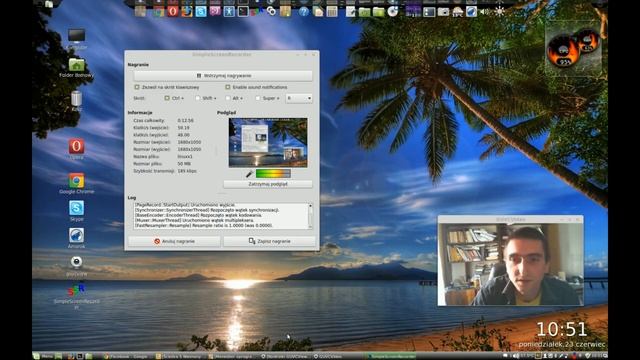Click the Wstrzymaj nagrywanie (pause recording) button

[223, 76]
